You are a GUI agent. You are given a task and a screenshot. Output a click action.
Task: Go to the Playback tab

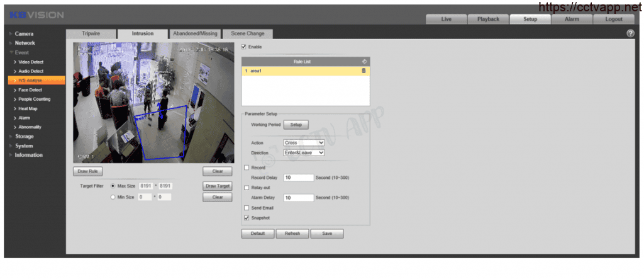tap(488, 19)
